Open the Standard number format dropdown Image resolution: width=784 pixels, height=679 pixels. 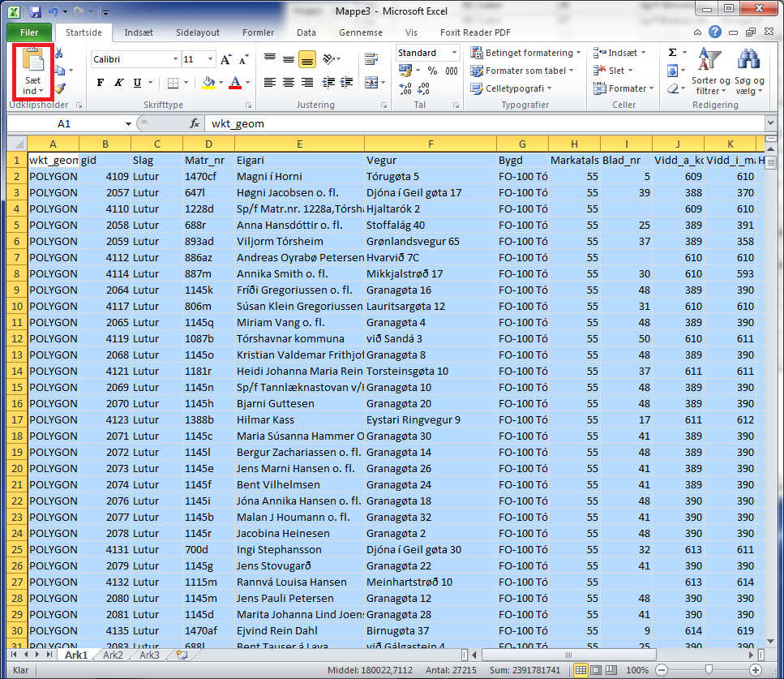455,53
